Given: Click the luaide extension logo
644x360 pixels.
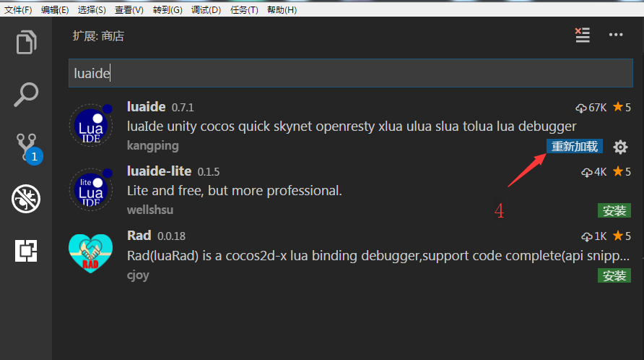Looking at the screenshot, I should click(x=91, y=126).
